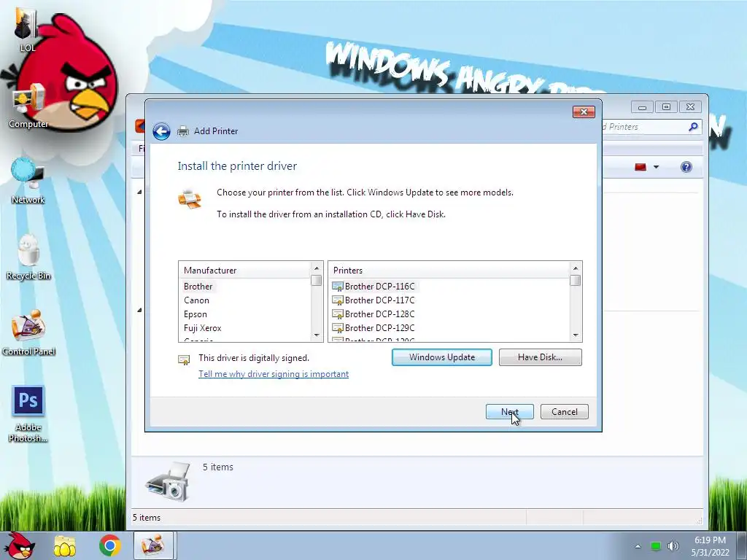Viewport: 747px width, 560px height.
Task: Click the digitally signed certificate icon
Action: point(184,359)
